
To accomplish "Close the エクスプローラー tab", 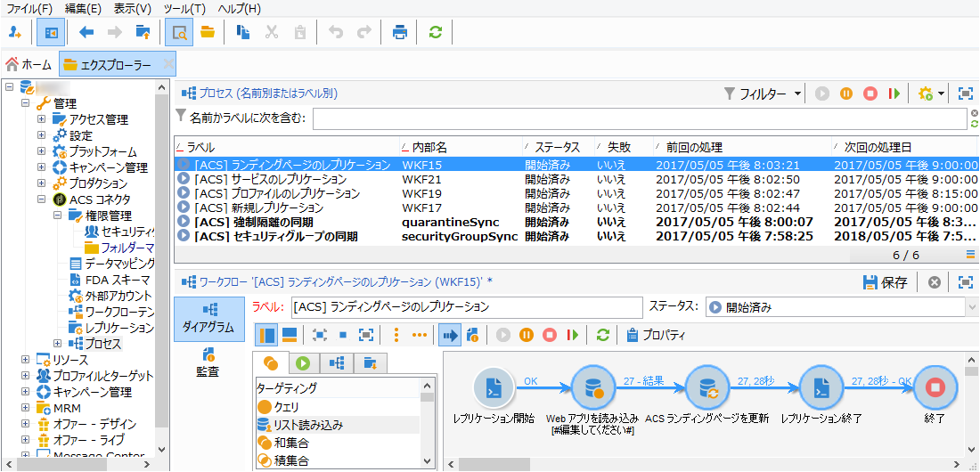I will pyautogui.click(x=168, y=64).
